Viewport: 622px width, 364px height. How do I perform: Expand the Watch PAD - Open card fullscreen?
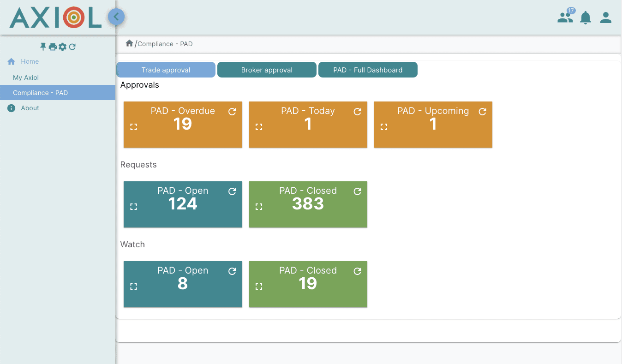[134, 286]
